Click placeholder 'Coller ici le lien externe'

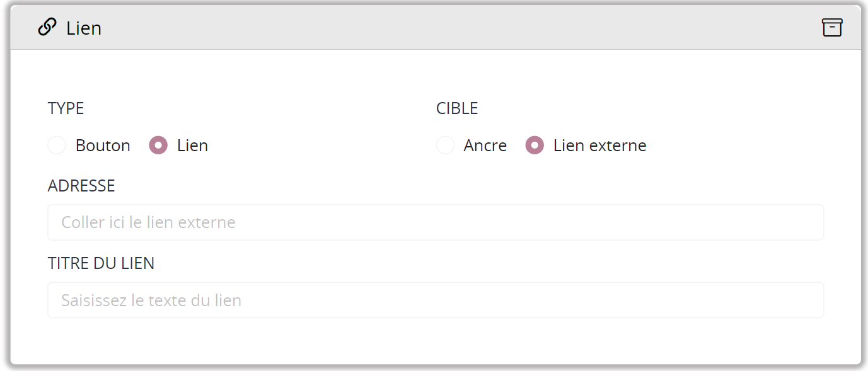point(148,222)
